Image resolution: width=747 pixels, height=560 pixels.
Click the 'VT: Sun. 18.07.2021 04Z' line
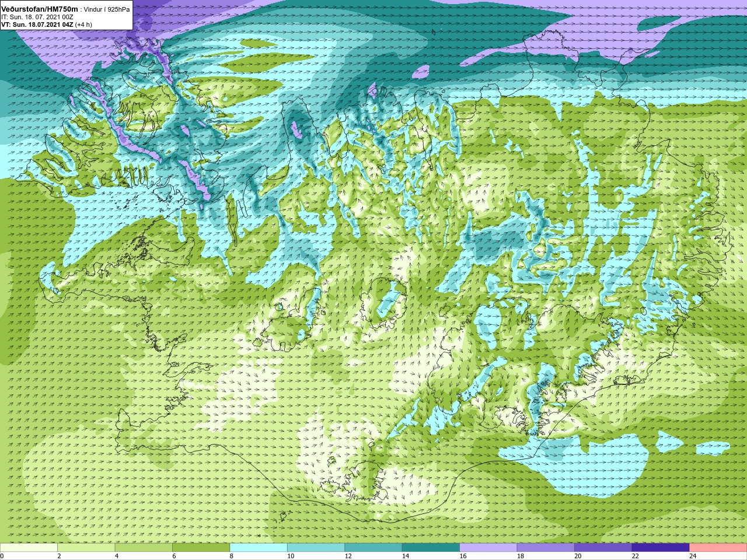37,25
